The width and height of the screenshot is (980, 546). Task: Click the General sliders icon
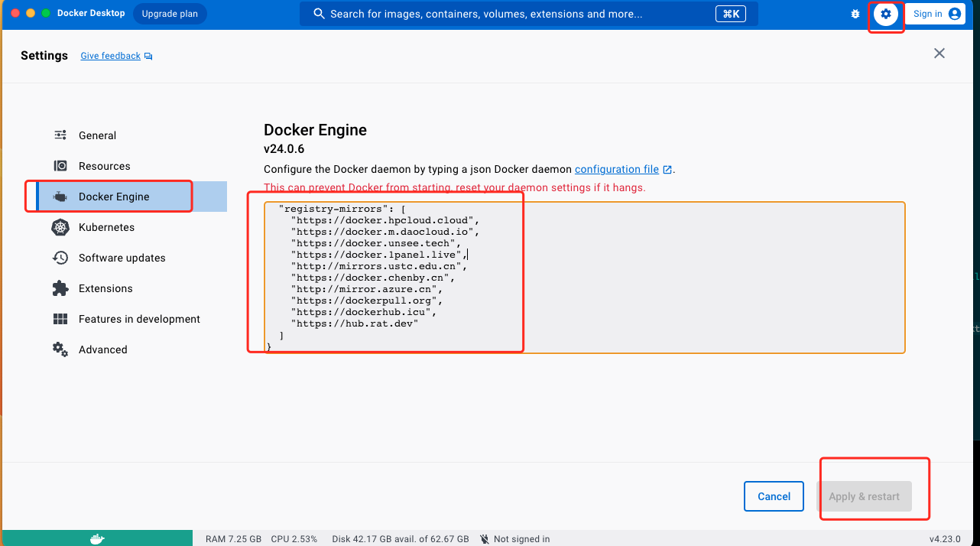point(60,135)
